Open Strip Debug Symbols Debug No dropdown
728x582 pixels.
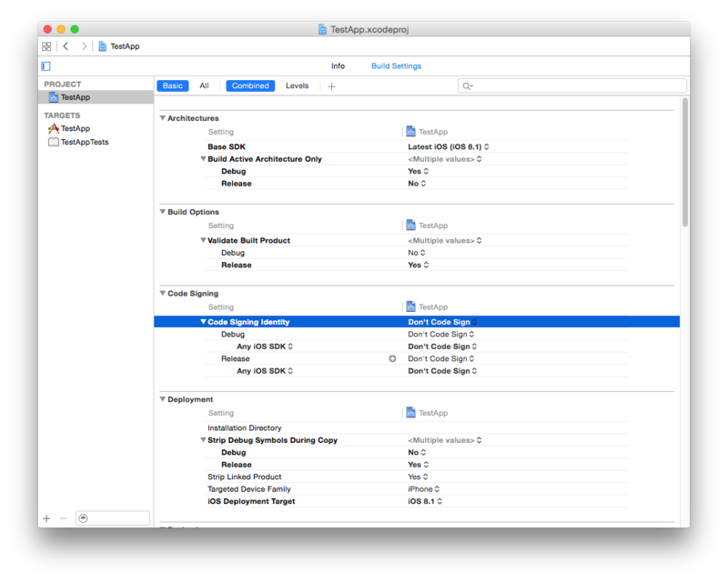pos(417,453)
